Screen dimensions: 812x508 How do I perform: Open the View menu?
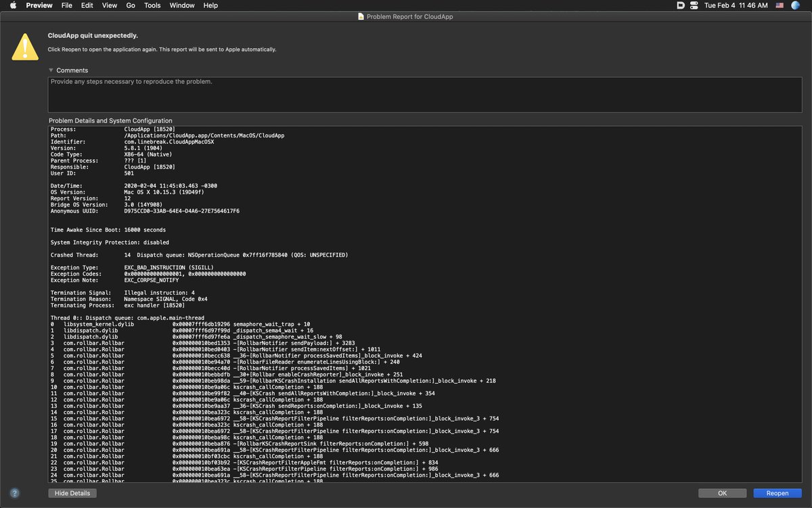tap(109, 5)
